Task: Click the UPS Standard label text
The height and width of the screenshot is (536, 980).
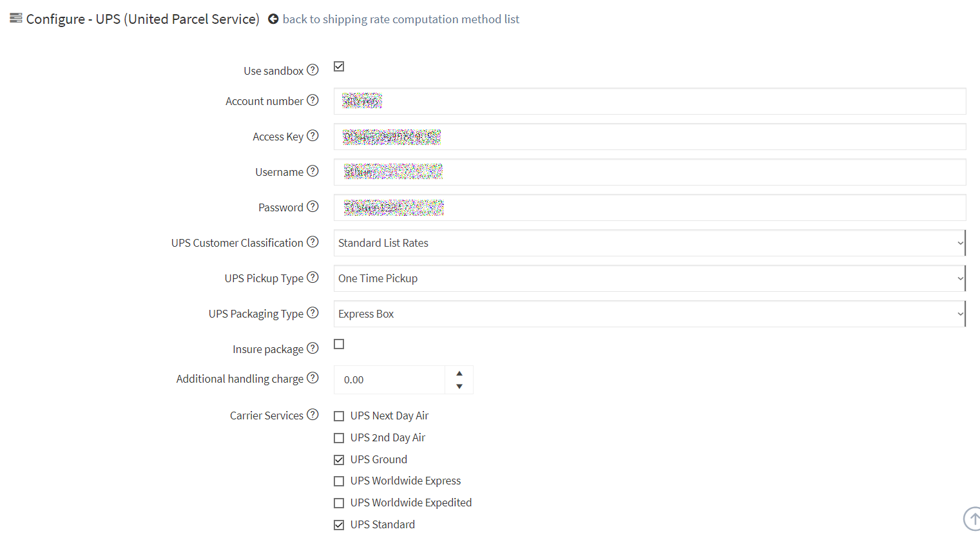Action: click(x=383, y=524)
